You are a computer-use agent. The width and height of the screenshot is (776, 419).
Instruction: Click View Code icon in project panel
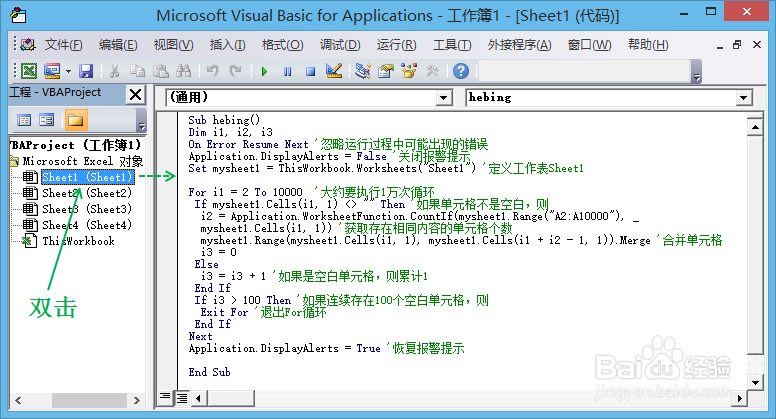(x=24, y=120)
